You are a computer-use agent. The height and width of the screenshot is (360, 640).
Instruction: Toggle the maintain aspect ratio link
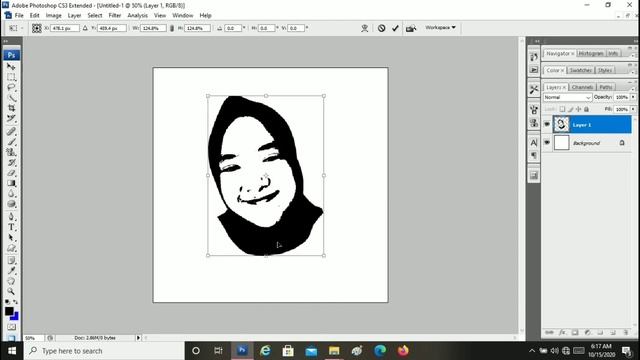tap(172, 28)
